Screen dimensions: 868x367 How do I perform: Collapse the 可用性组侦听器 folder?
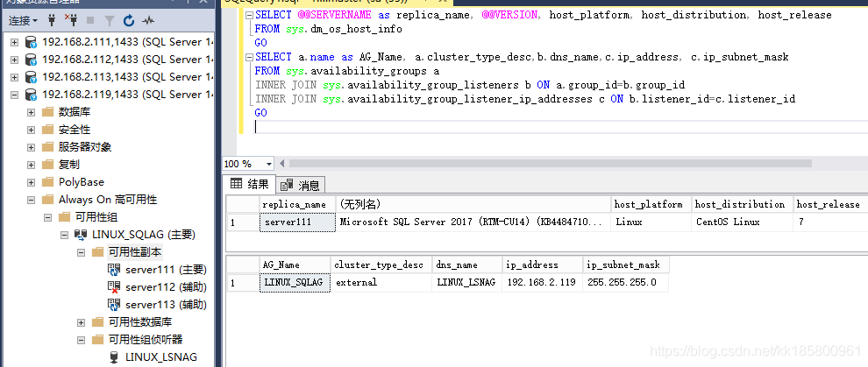pyautogui.click(x=82, y=339)
